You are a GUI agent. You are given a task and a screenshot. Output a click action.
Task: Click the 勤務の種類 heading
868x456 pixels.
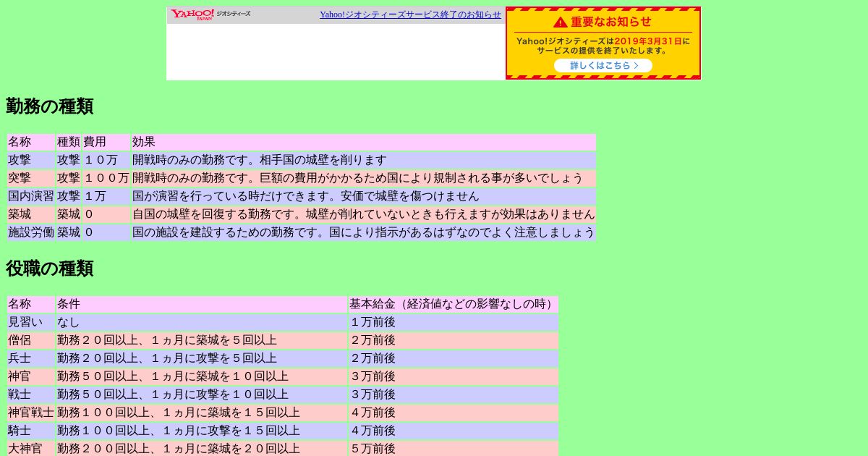49,106
